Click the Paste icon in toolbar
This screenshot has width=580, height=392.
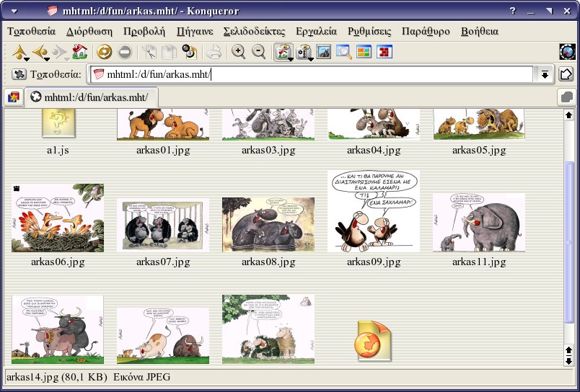tap(190, 52)
